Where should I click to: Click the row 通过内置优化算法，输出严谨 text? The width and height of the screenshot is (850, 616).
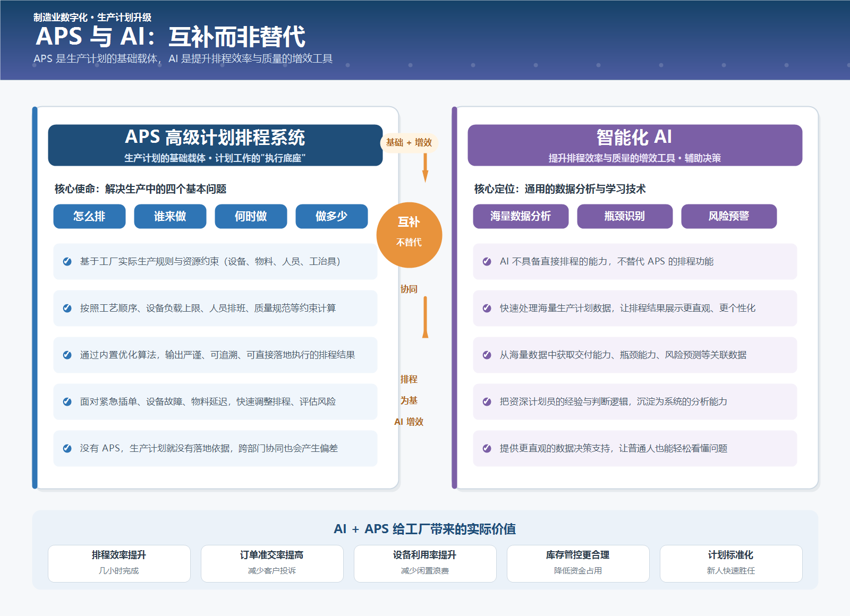(218, 355)
